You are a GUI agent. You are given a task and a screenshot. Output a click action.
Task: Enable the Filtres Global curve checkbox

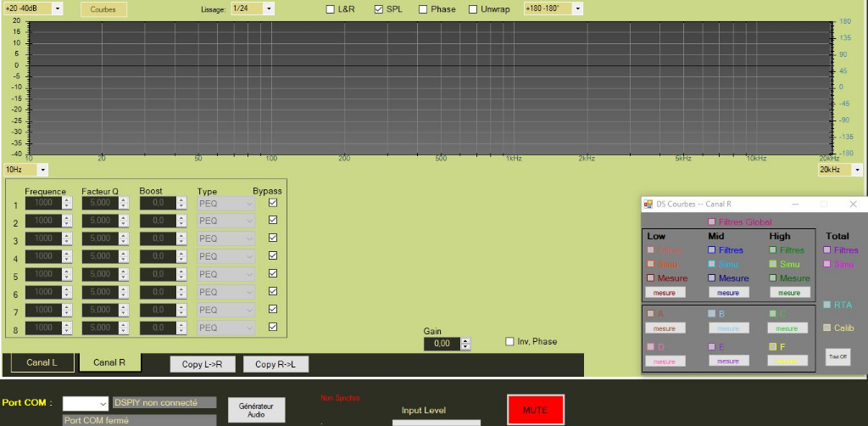(x=711, y=222)
